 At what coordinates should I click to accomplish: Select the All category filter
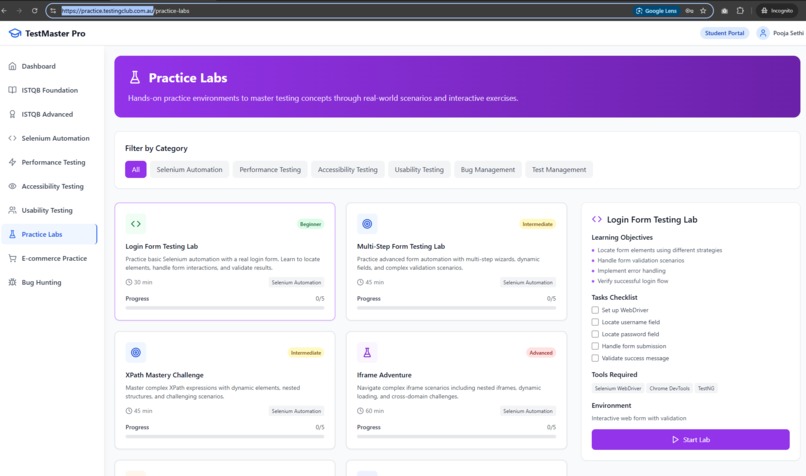136,169
